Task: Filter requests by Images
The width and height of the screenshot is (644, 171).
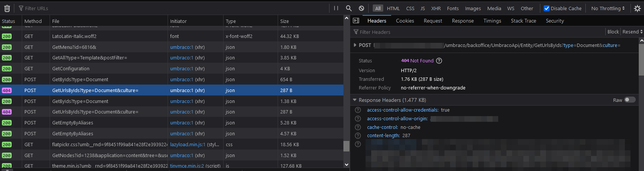Action: [473, 8]
